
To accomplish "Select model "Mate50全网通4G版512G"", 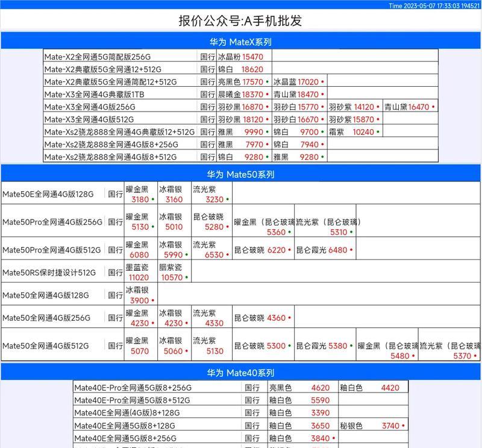I will point(46,346).
